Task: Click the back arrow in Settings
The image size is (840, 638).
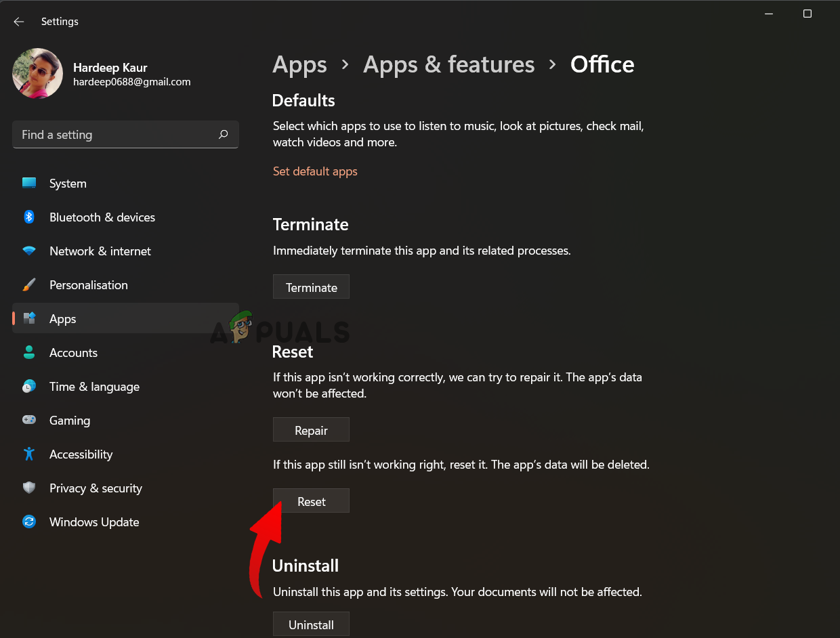Action: (x=19, y=22)
